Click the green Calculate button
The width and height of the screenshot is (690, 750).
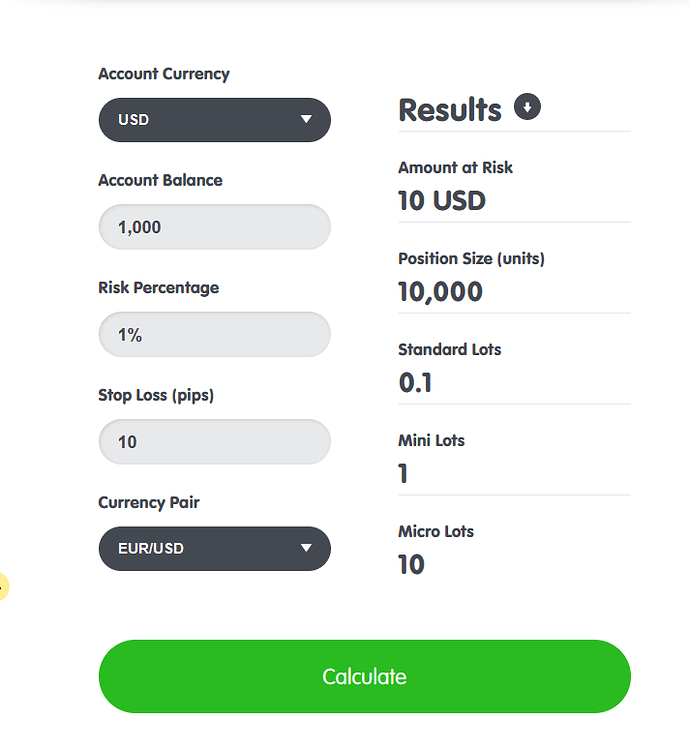click(x=364, y=676)
